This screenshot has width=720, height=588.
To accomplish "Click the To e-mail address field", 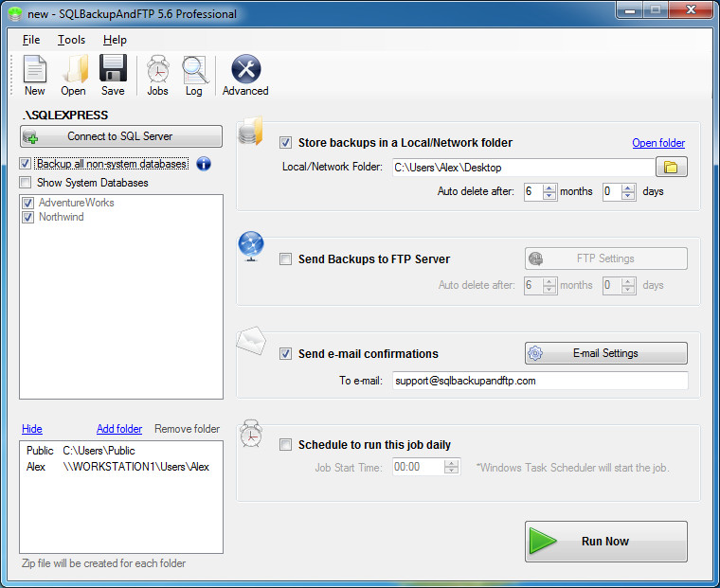I will 540,381.
